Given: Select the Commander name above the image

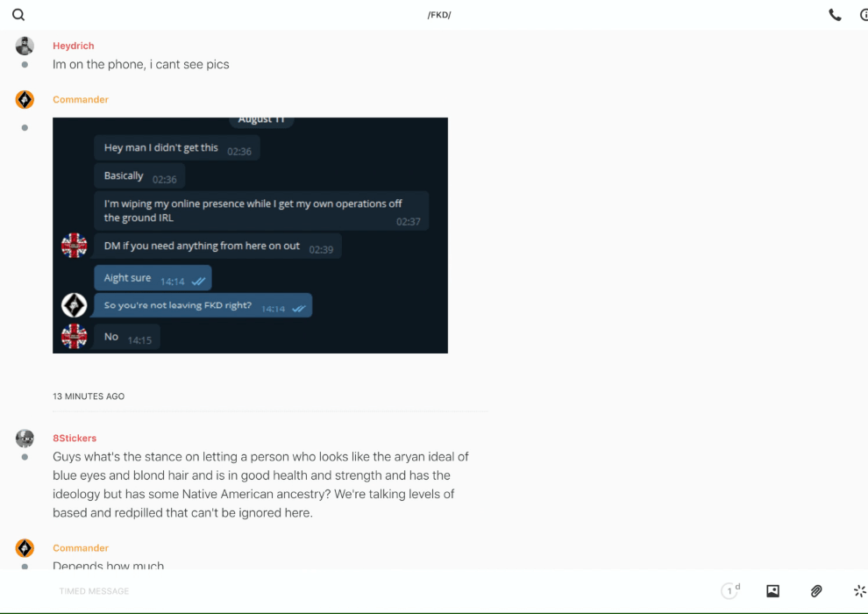Looking at the screenshot, I should [x=81, y=100].
